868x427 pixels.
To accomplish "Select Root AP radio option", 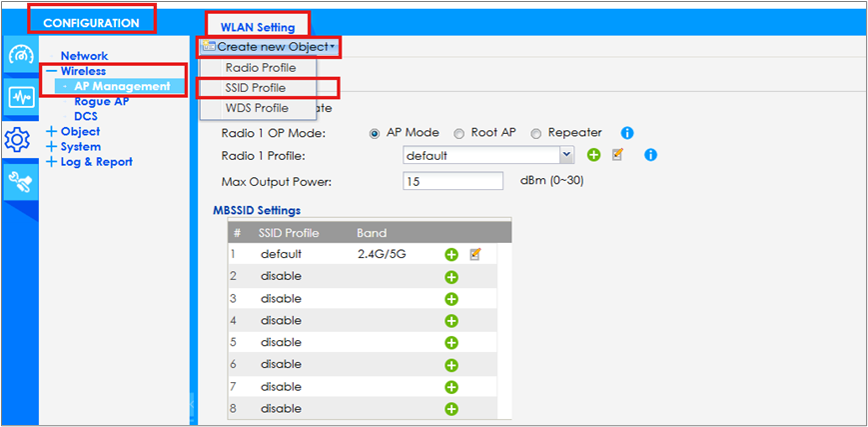I will [458, 134].
